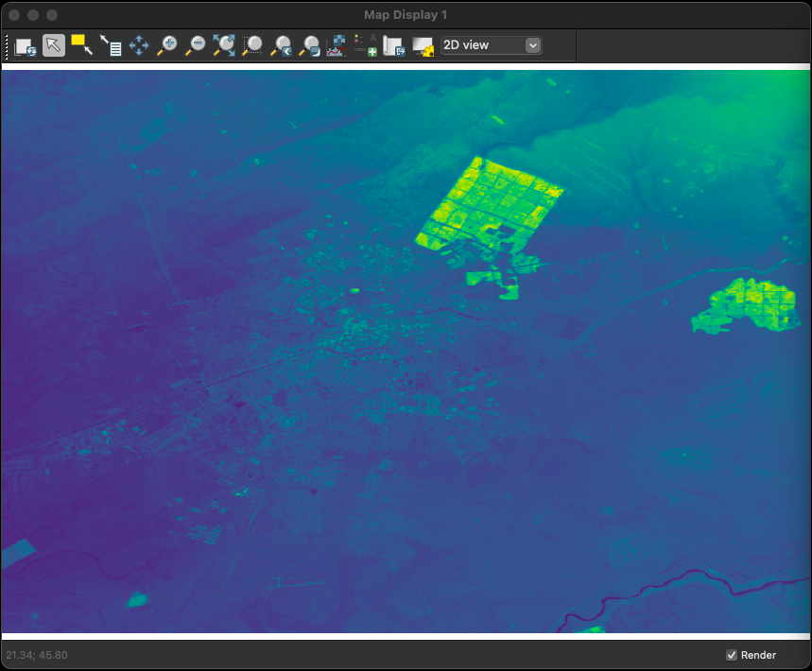Uncheck the Render checkbox
The width and height of the screenshot is (812, 671).
click(732, 655)
